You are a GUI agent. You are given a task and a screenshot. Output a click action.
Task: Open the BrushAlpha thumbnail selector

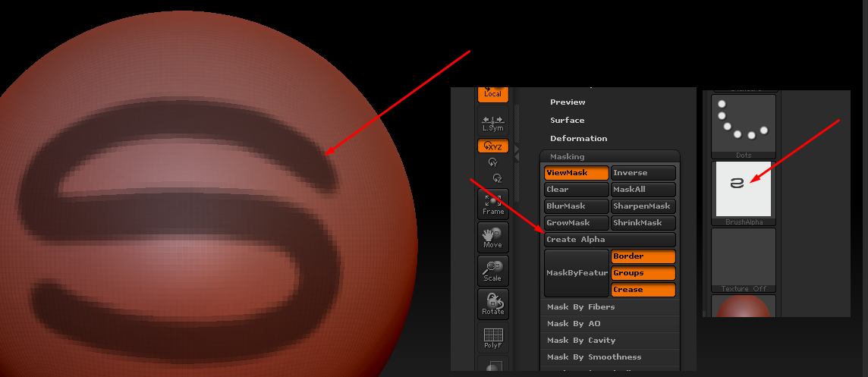coord(744,193)
